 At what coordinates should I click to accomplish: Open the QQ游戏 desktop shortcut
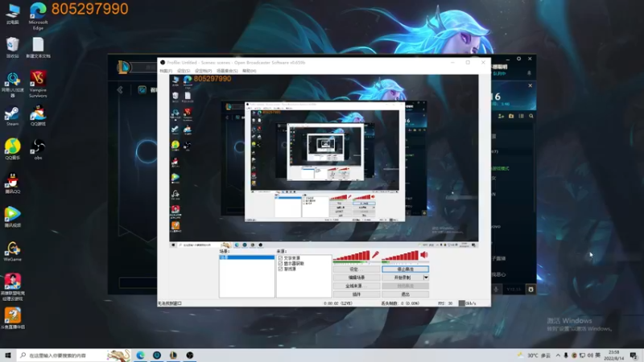[x=38, y=115]
